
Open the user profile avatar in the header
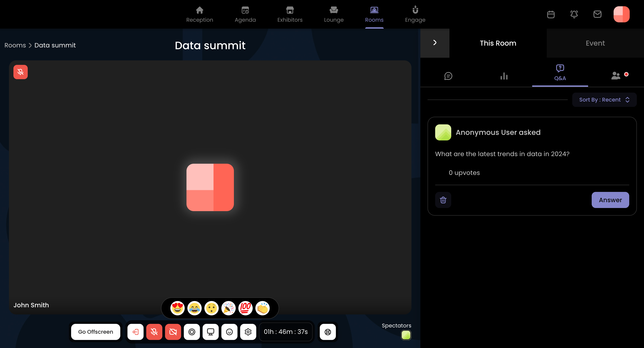pos(621,14)
